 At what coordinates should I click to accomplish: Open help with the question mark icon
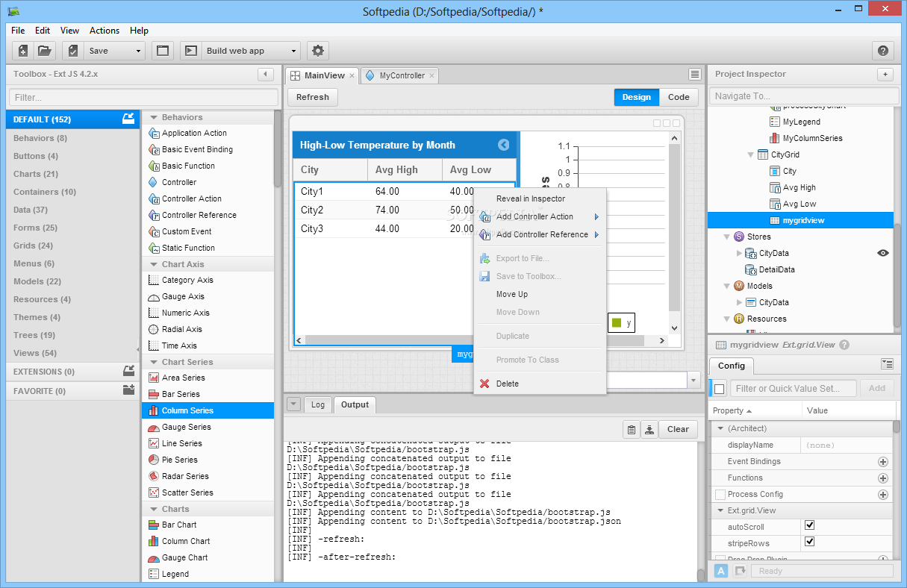[x=883, y=51]
